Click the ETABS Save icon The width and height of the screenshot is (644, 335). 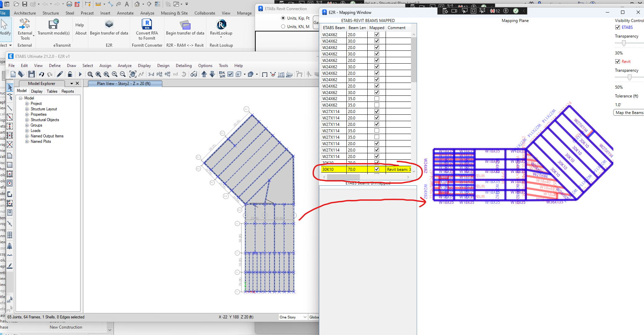(x=31, y=74)
